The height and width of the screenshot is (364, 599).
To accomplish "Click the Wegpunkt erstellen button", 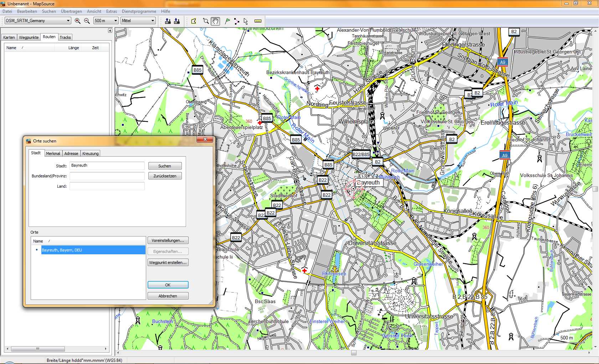I will pyautogui.click(x=168, y=262).
